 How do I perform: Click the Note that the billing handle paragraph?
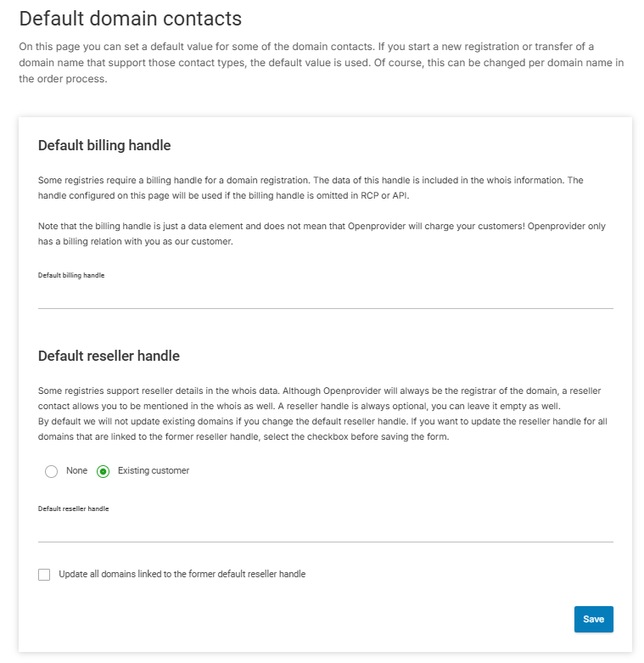[x=322, y=233]
